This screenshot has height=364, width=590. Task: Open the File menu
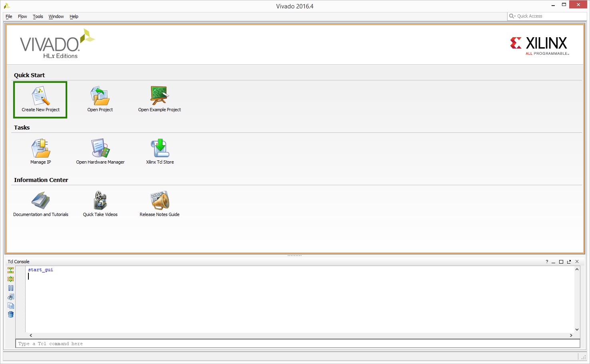pyautogui.click(x=9, y=16)
